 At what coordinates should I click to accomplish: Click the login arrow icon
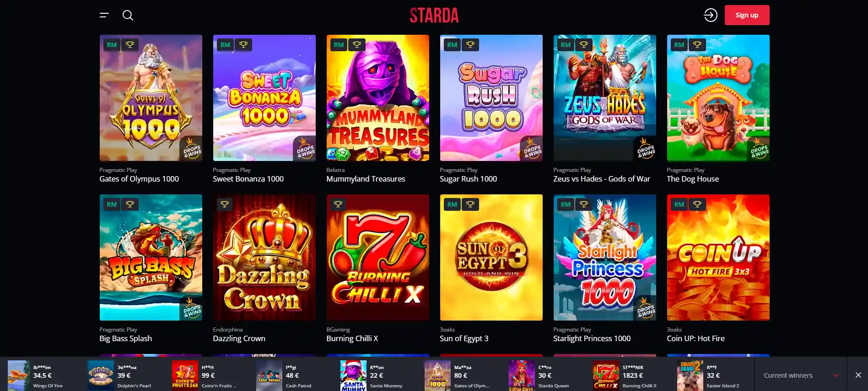[x=710, y=15]
